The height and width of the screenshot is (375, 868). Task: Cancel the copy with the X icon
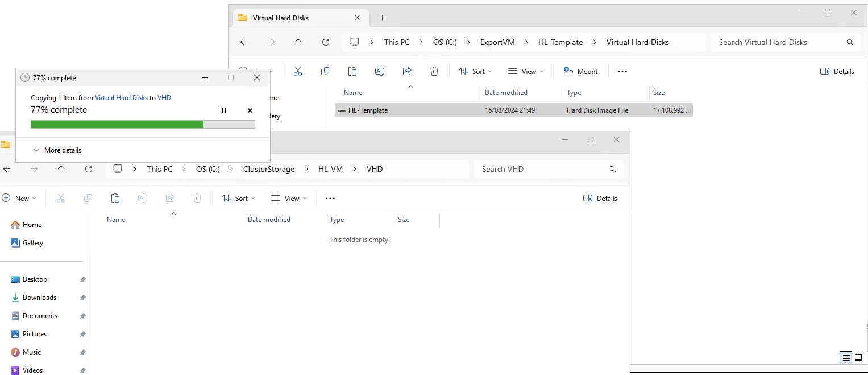point(250,110)
